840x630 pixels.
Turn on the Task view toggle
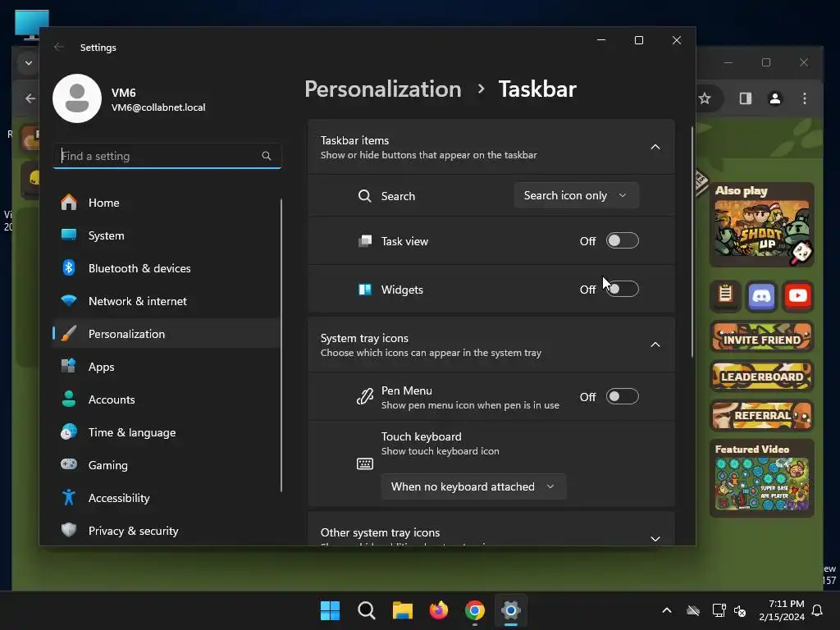coord(622,241)
